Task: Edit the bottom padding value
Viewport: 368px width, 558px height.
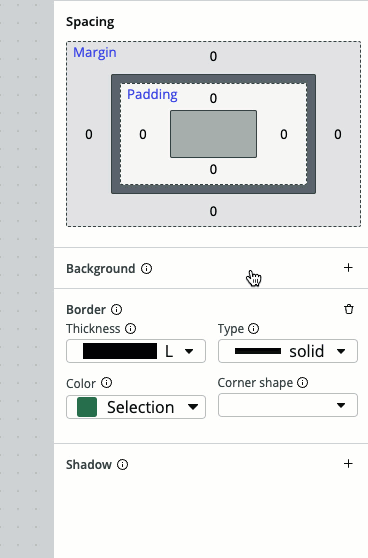Action: pyautogui.click(x=213, y=169)
